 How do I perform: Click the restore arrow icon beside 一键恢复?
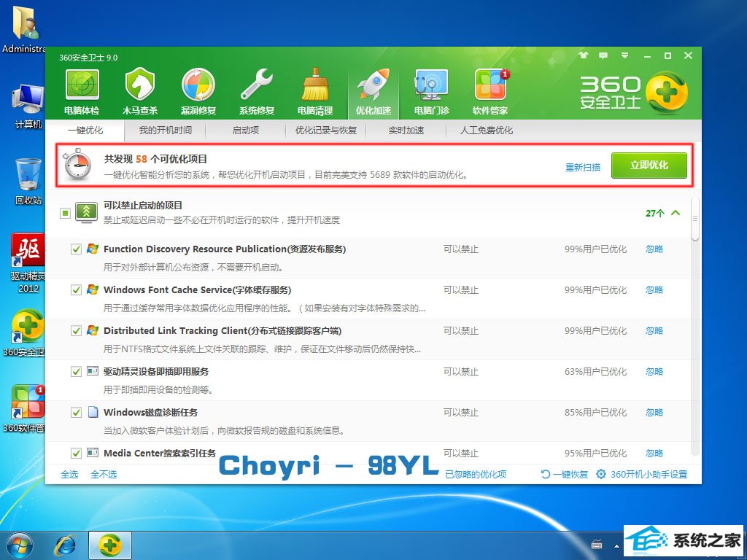click(546, 474)
